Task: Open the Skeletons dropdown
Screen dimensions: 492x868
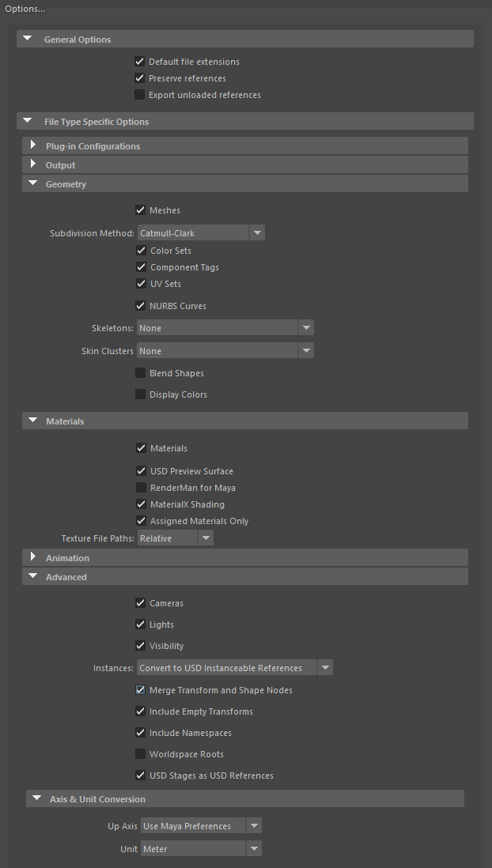Action: click(306, 327)
